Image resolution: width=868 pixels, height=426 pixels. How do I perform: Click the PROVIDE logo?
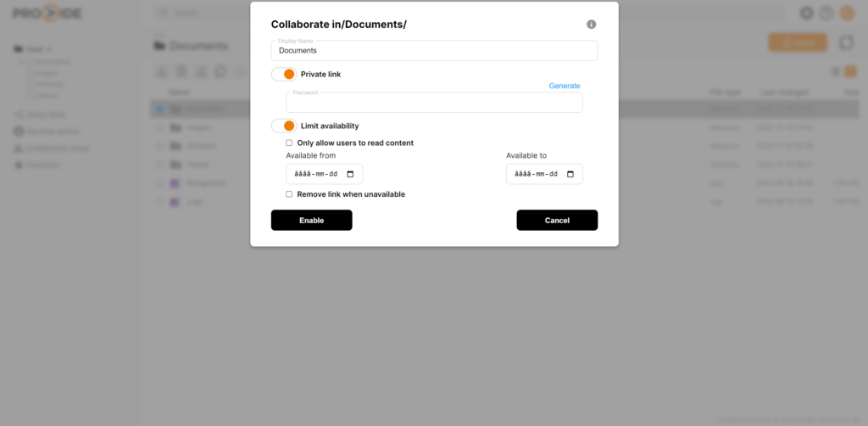(x=48, y=14)
